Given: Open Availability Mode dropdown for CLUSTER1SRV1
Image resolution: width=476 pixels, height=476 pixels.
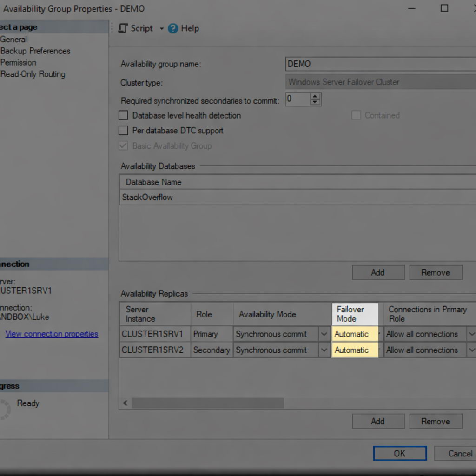Looking at the screenshot, I should coord(324,334).
